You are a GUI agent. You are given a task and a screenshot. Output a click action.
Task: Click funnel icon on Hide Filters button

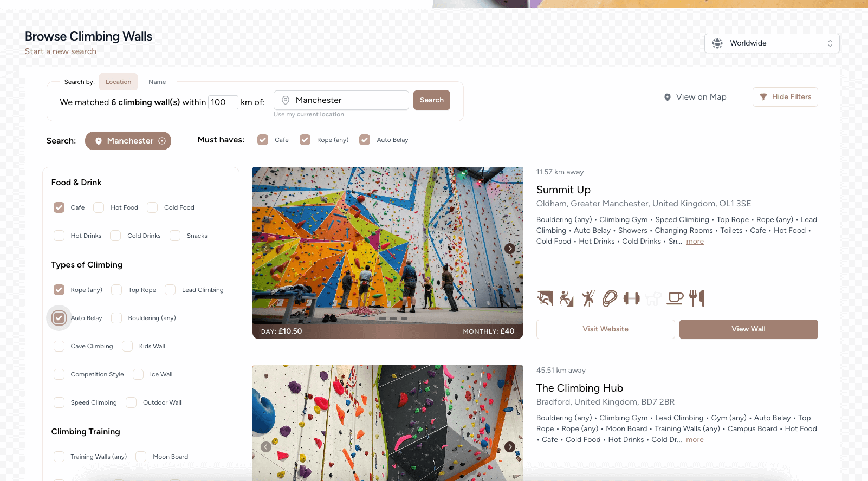(763, 97)
